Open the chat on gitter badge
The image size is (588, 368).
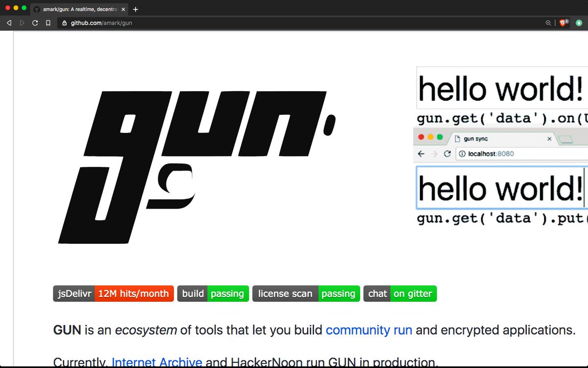[400, 293]
